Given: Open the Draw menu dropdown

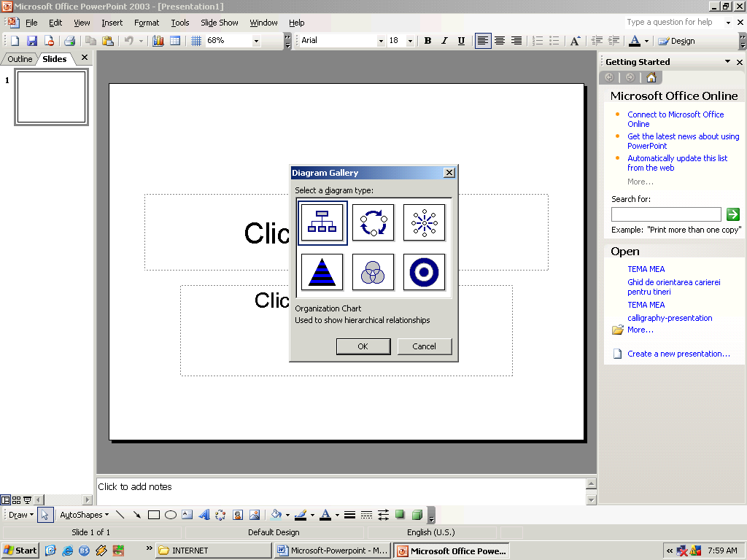Looking at the screenshot, I should click(21, 515).
